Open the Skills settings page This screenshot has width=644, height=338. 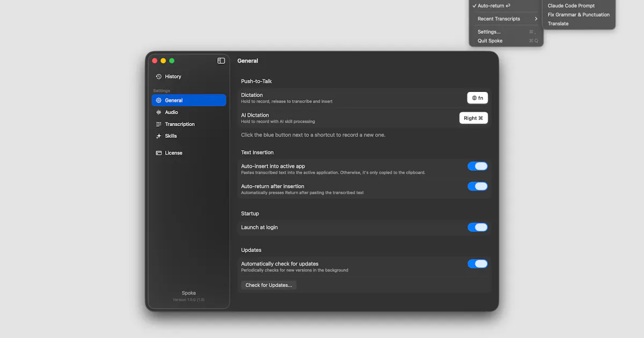(189, 136)
